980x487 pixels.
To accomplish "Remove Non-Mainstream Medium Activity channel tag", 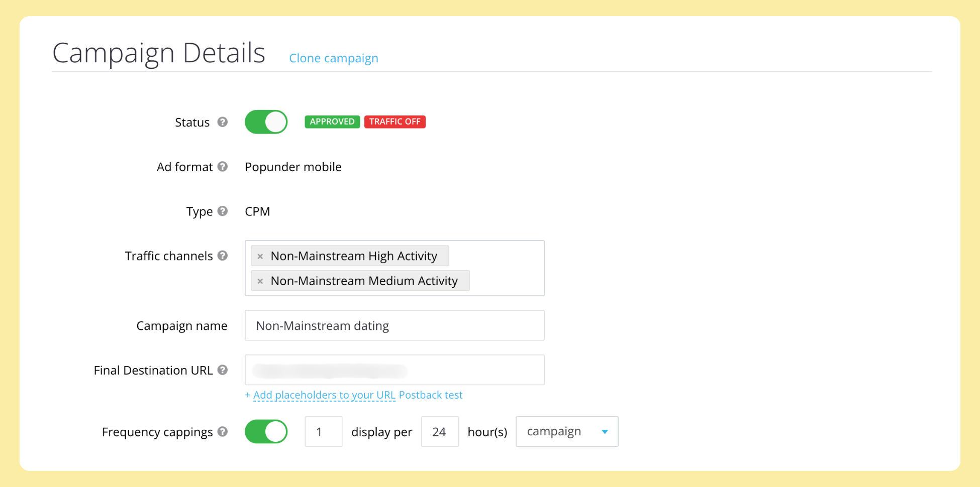I will click(260, 281).
